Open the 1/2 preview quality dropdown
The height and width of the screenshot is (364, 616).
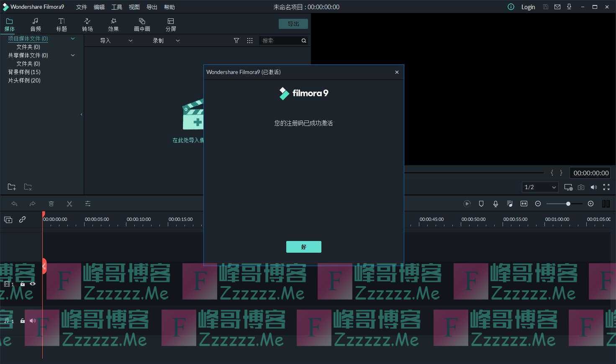(x=540, y=187)
